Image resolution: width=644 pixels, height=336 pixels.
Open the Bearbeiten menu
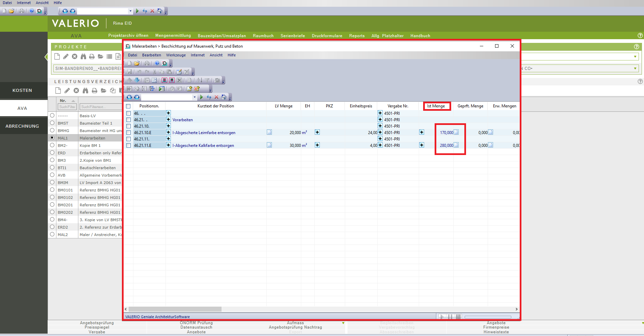coord(151,55)
